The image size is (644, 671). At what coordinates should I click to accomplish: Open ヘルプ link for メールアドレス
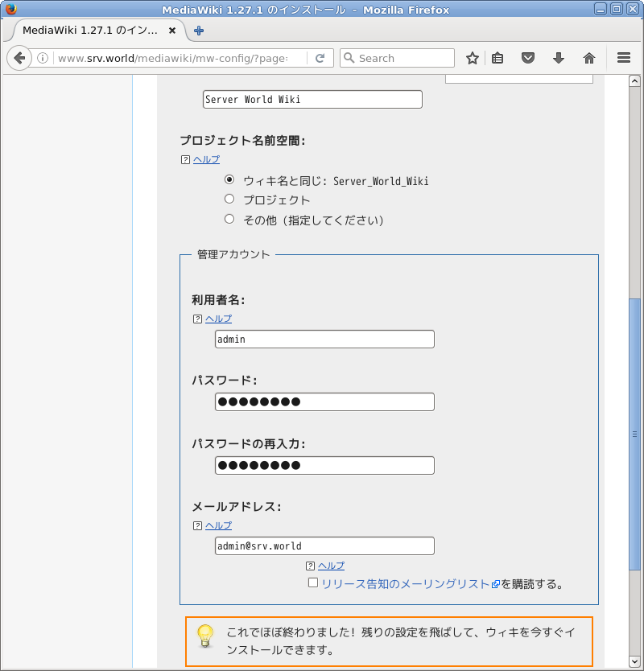pyautogui.click(x=218, y=525)
